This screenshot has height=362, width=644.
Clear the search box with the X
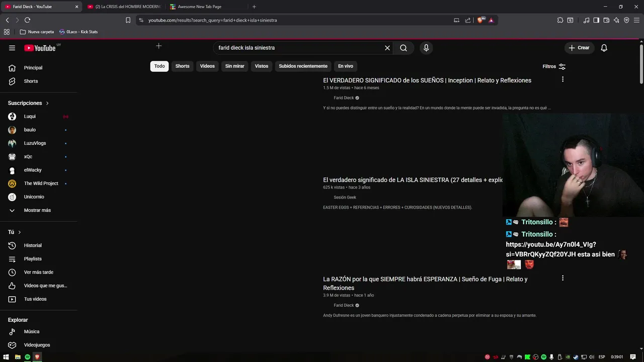[x=387, y=48]
